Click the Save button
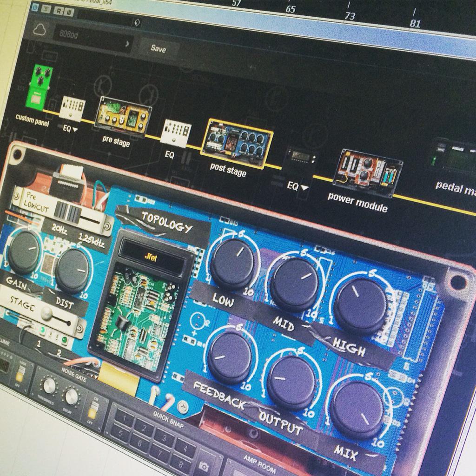Image resolution: width=476 pixels, height=476 pixels. (x=159, y=48)
